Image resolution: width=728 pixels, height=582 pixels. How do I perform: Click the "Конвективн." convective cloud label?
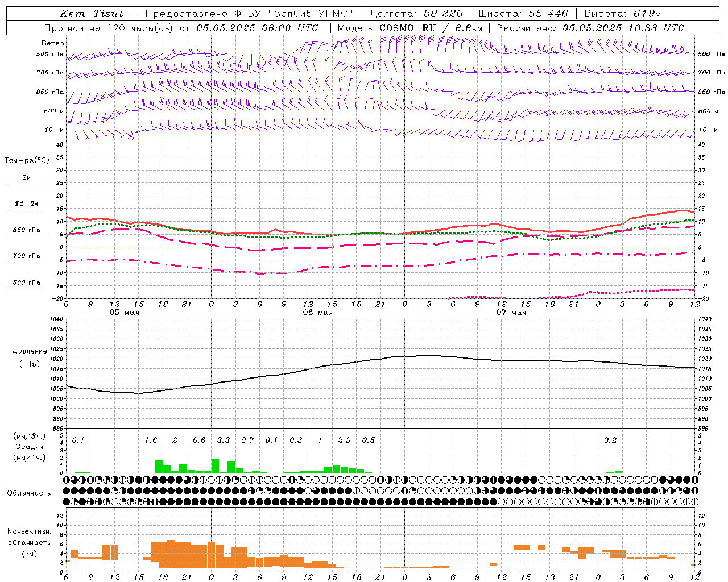tap(29, 531)
